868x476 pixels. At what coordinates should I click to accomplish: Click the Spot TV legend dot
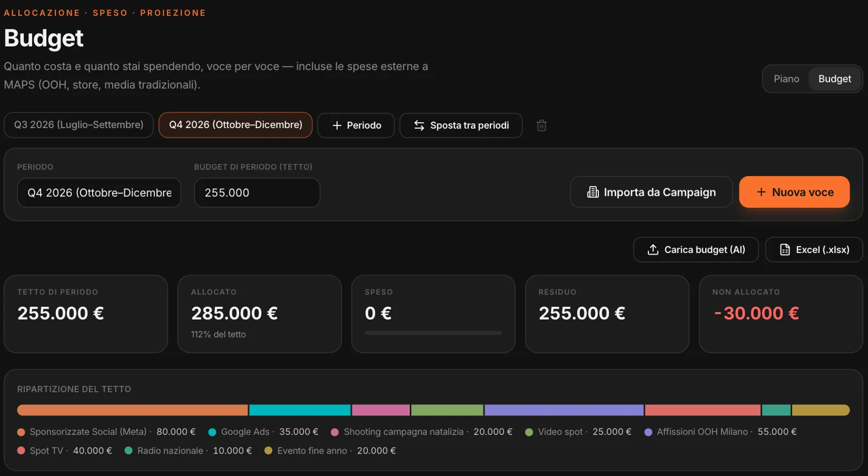pos(21,451)
